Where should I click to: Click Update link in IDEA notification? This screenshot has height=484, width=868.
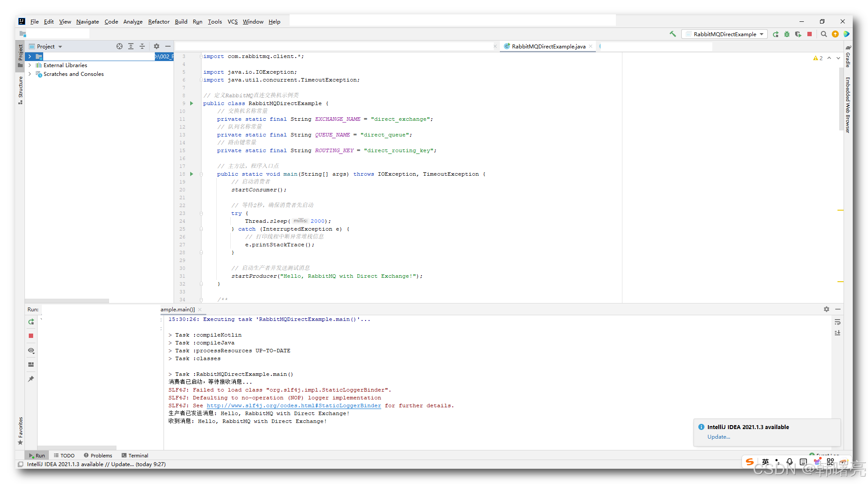coord(718,437)
